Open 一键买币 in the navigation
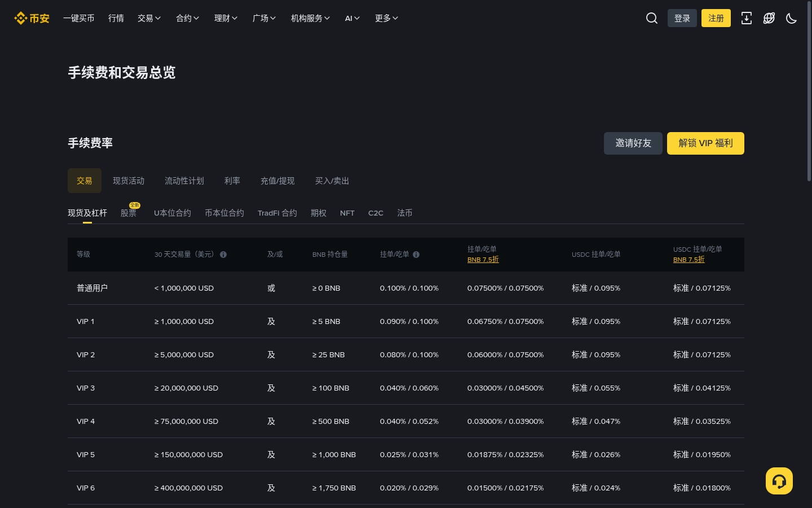The height and width of the screenshot is (508, 812). 79,18
